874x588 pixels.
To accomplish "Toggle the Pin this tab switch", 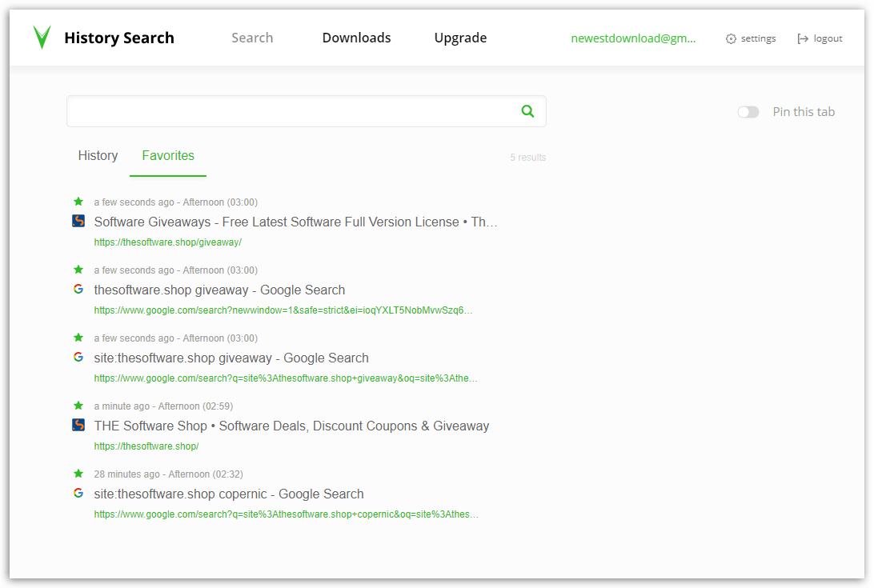I will (x=748, y=112).
